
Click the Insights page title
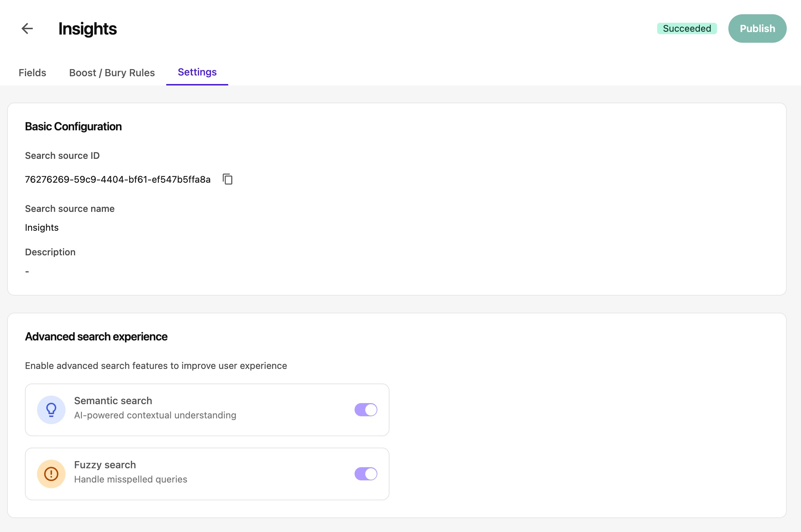[87, 28]
